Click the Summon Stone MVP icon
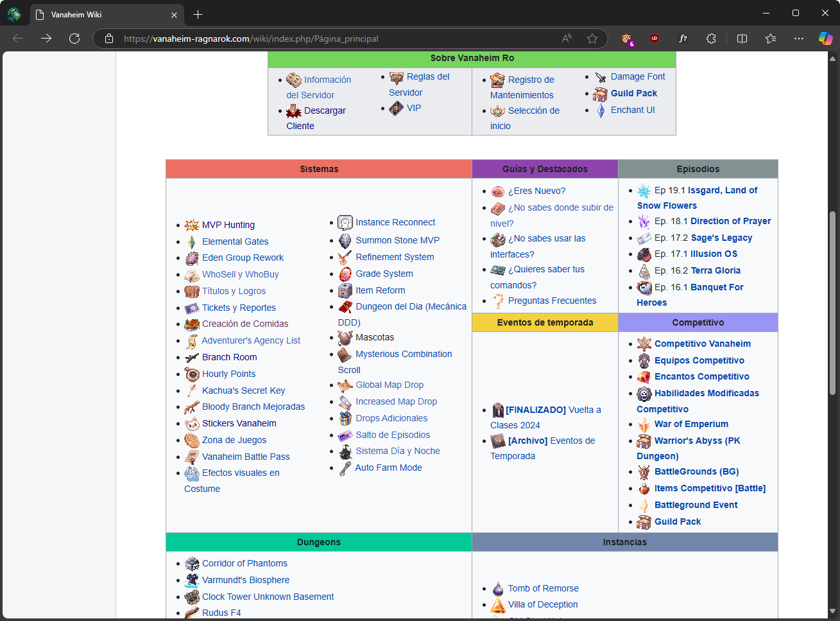 [x=345, y=240]
